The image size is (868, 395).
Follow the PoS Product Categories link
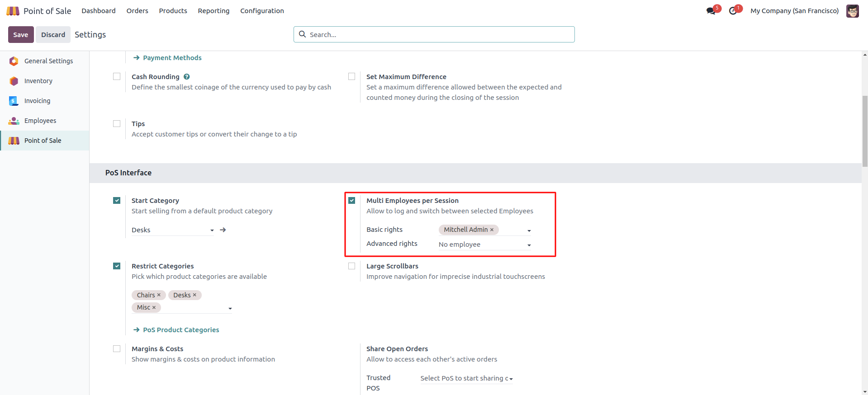(x=180, y=330)
